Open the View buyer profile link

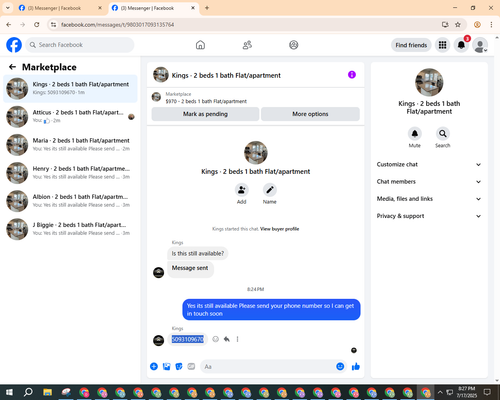tap(279, 229)
